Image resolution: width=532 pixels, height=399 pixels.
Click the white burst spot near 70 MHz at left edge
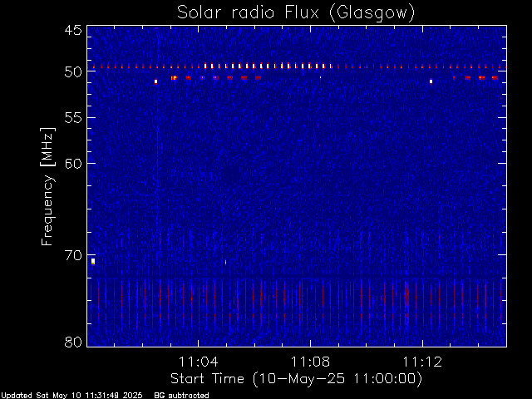pyautogui.click(x=93, y=261)
